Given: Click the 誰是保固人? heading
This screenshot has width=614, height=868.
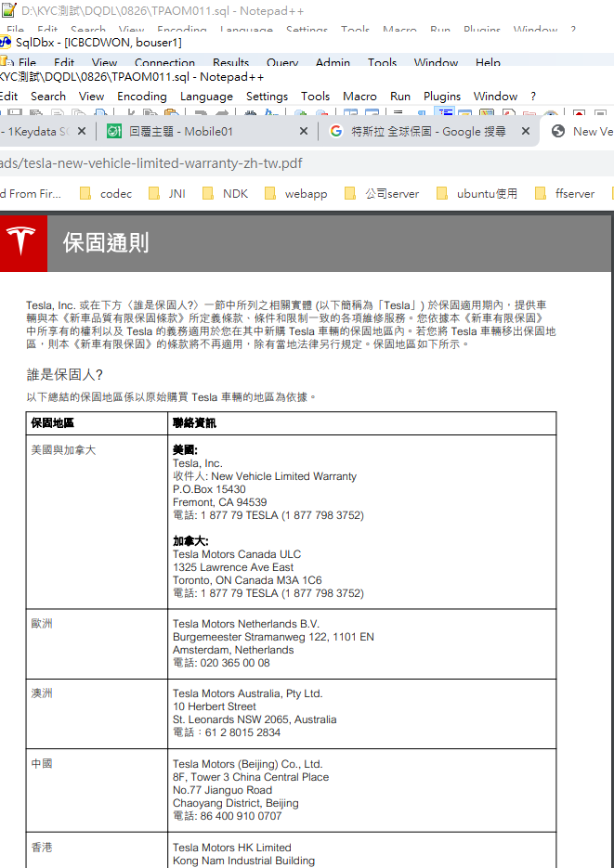Looking at the screenshot, I should pyautogui.click(x=65, y=375).
